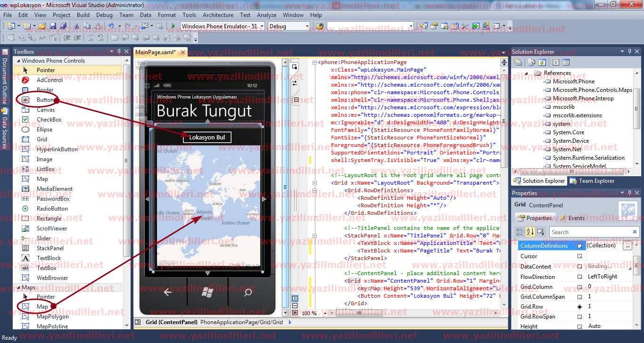
Task: Click the Grid.Column property marker square
Action: pos(579,287)
